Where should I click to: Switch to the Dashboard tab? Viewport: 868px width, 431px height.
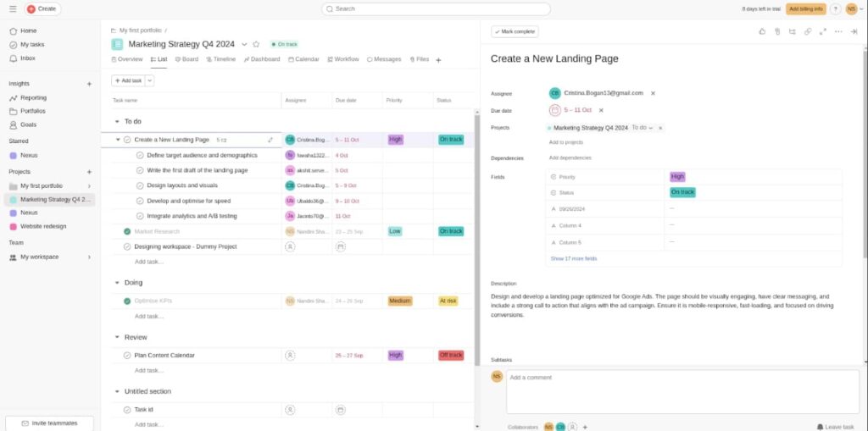[x=262, y=59]
